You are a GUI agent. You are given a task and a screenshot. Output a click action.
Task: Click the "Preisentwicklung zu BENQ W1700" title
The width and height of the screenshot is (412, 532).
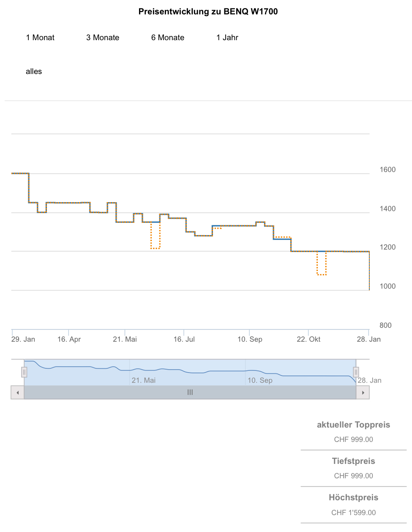click(x=208, y=12)
